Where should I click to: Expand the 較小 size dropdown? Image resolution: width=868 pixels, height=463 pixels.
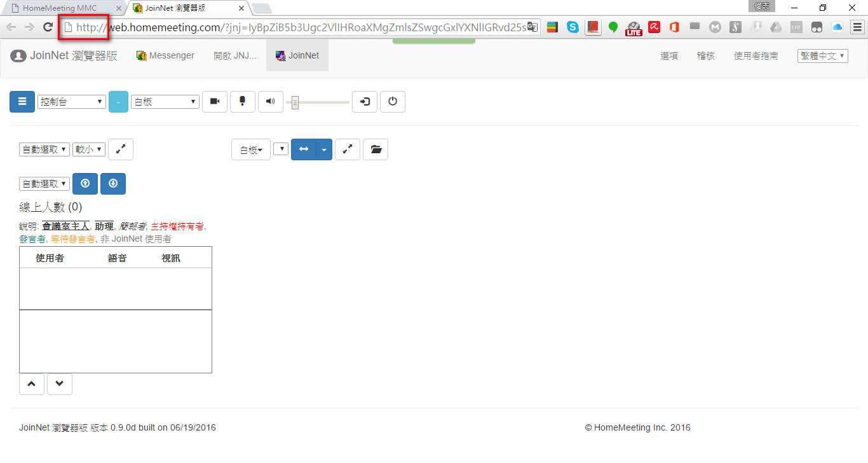(89, 149)
